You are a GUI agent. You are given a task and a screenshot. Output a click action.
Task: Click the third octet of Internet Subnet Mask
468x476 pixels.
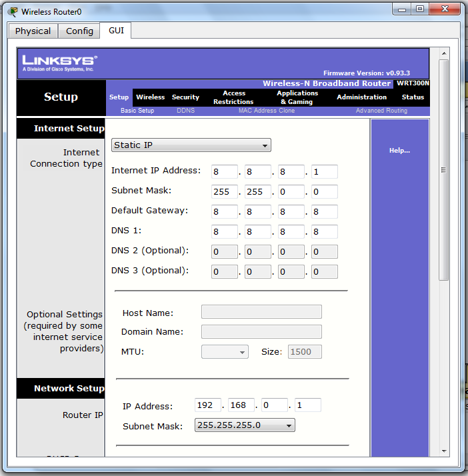point(291,192)
